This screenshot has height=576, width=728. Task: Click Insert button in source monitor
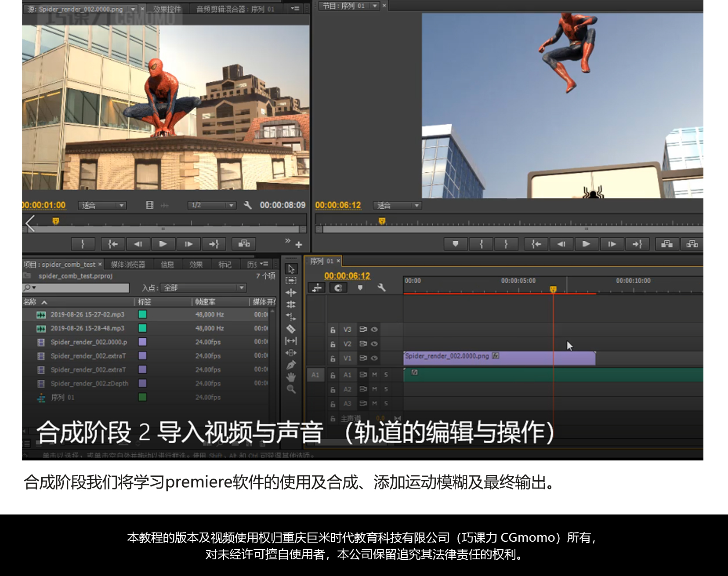click(x=244, y=244)
